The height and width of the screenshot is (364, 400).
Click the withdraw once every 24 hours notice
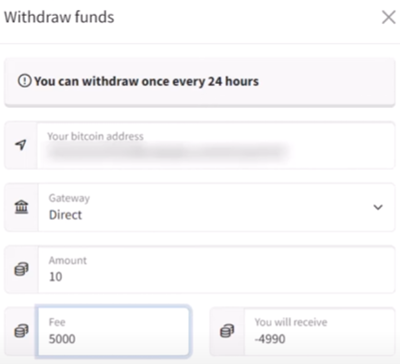pyautogui.click(x=200, y=82)
